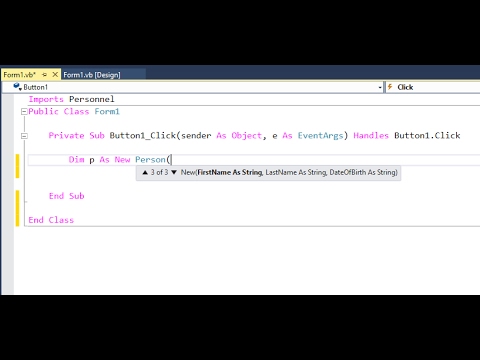This screenshot has height=360, width=480.
Task: Click LastName As String in signature tooltip
Action: (x=296, y=172)
